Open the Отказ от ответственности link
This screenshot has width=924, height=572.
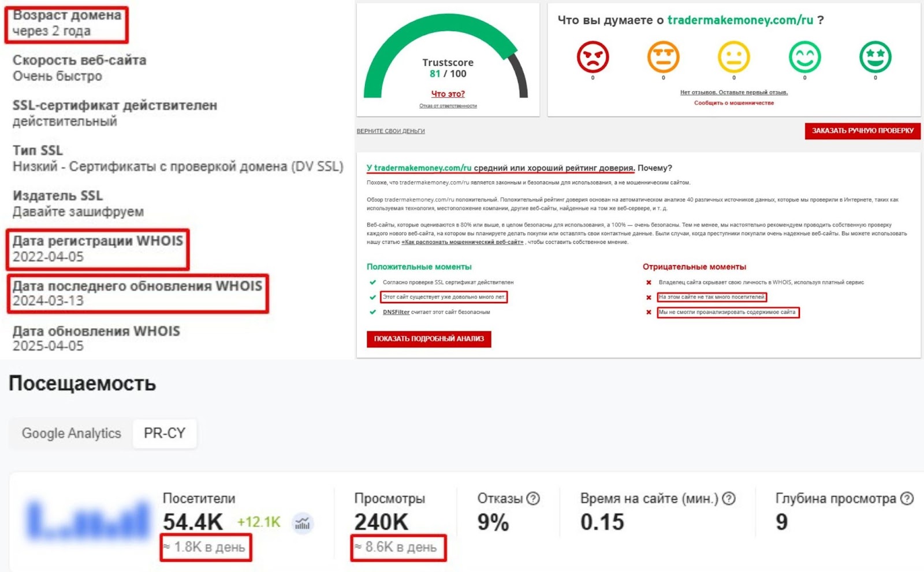448,106
